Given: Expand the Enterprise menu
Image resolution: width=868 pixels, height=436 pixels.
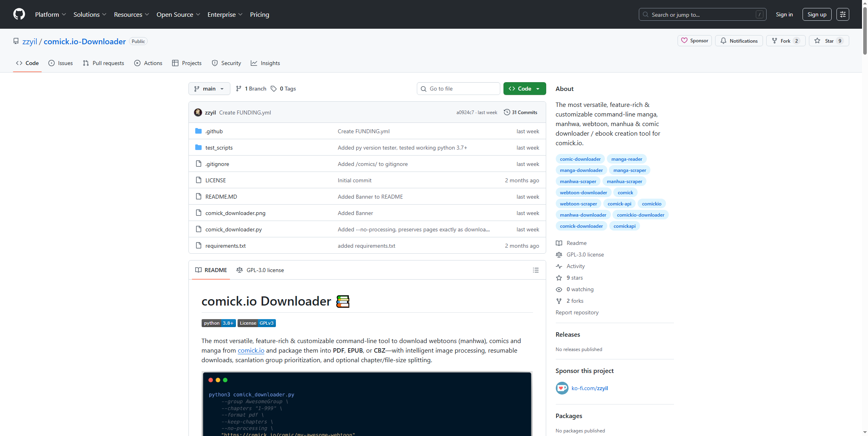Looking at the screenshot, I should point(225,14).
